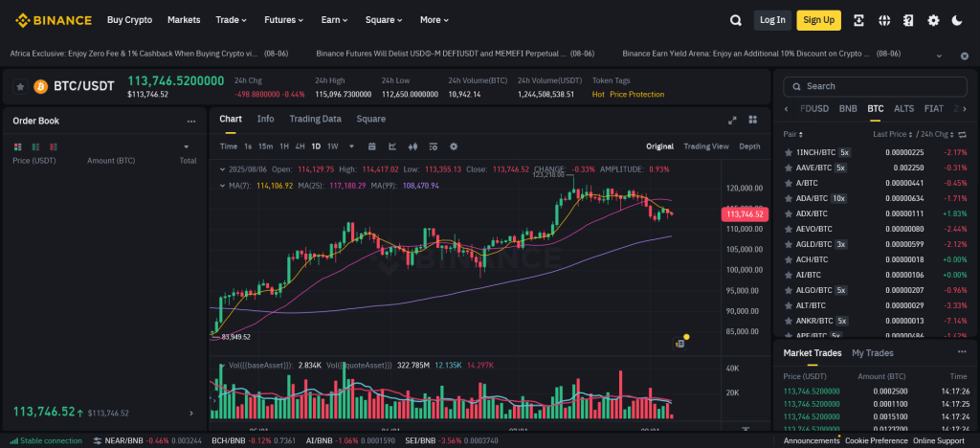Star the ADX/BTC pair
This screenshot has width=980, height=448.
(789, 213)
